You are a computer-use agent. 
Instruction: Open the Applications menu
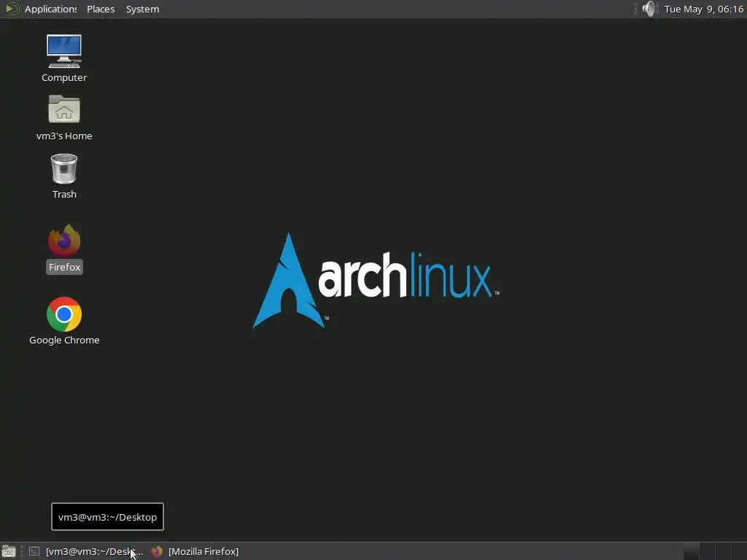click(42, 9)
